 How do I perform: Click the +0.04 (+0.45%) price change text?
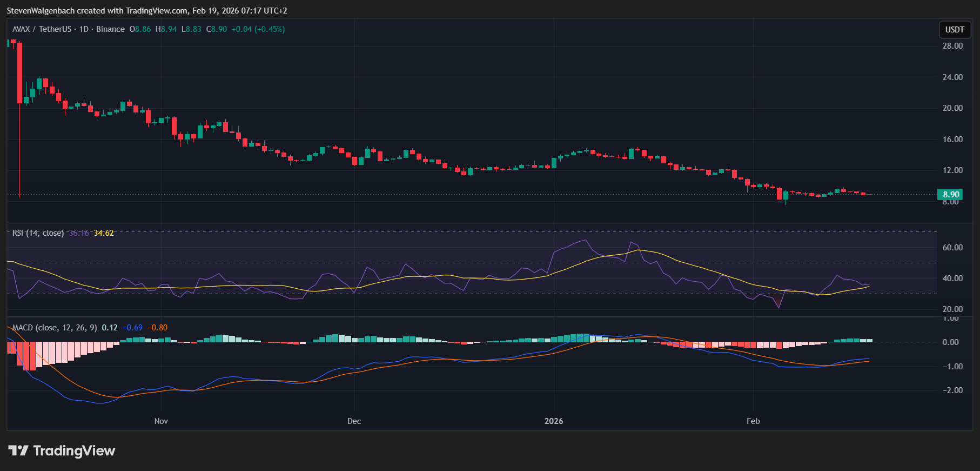point(258,29)
